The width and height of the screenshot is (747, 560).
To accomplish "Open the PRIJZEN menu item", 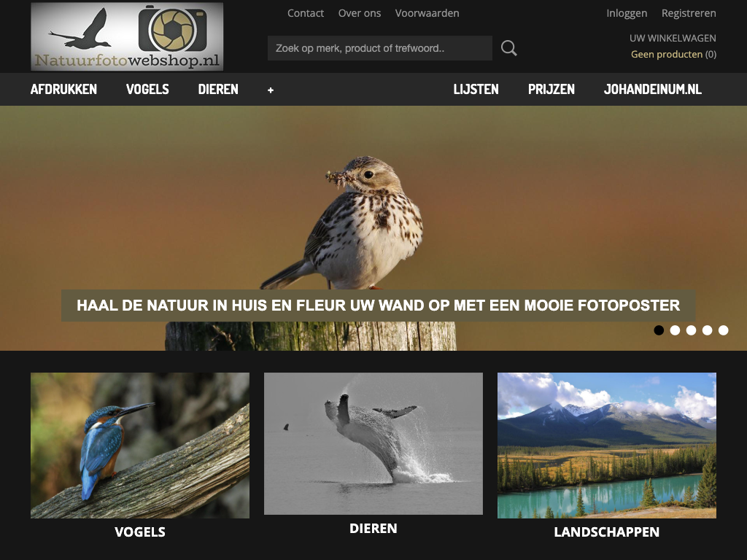I will coord(551,89).
